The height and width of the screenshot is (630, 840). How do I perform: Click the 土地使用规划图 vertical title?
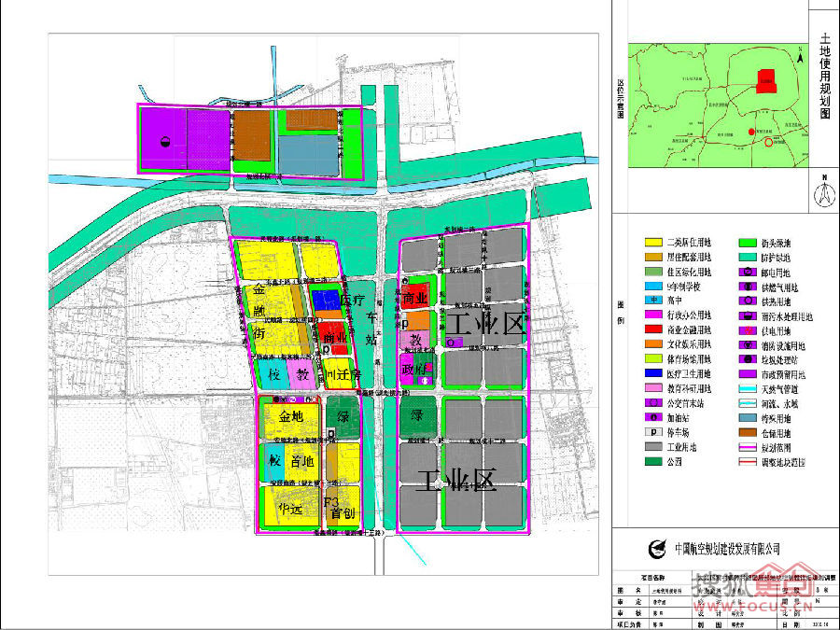pyautogui.click(x=823, y=75)
